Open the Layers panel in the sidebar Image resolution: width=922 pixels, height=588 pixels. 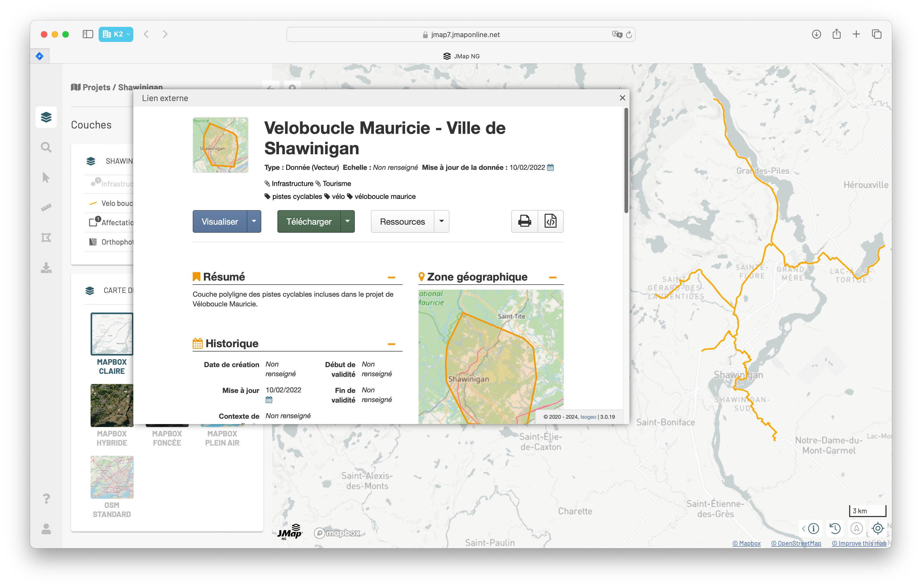point(46,117)
